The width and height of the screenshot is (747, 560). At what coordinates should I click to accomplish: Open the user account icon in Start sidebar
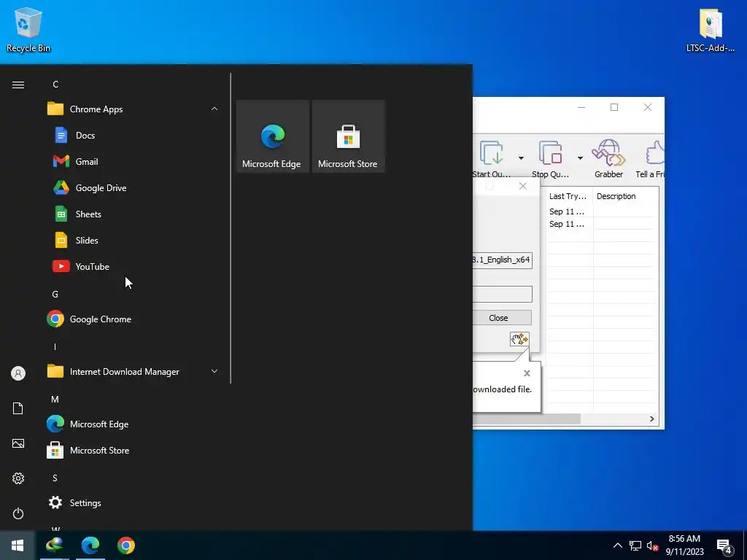click(x=18, y=373)
